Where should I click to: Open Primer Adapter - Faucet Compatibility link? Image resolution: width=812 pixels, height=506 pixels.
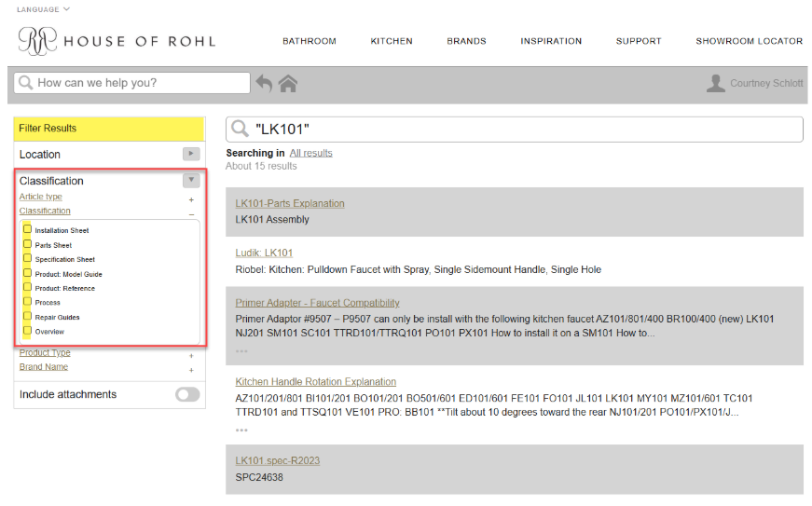click(317, 303)
